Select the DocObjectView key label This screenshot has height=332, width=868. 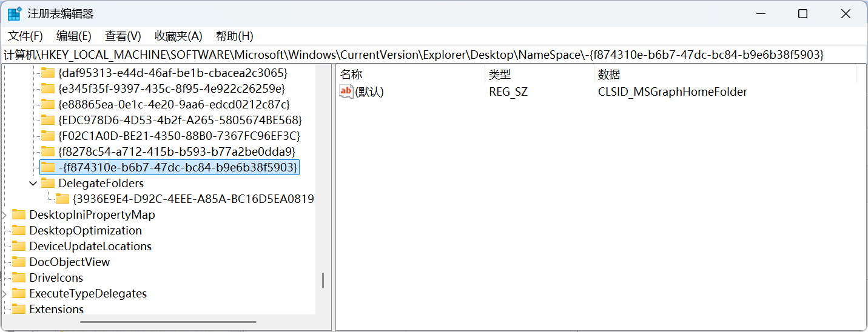click(70, 262)
